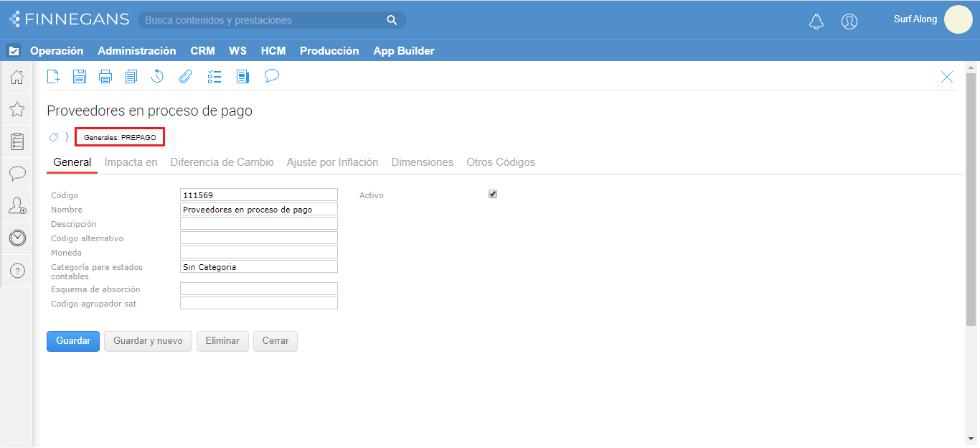Expand the tag breadcrumb chevron
The image size is (980, 448).
[67, 137]
